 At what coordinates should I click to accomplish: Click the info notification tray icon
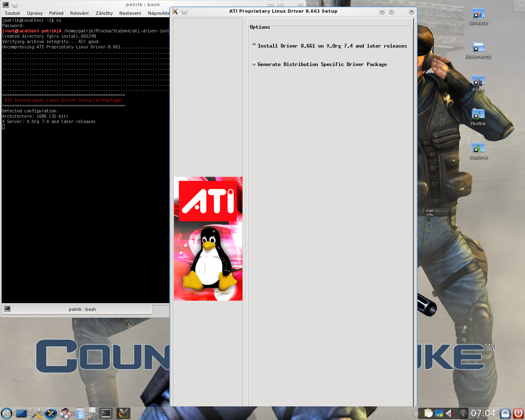pyautogui.click(x=463, y=413)
